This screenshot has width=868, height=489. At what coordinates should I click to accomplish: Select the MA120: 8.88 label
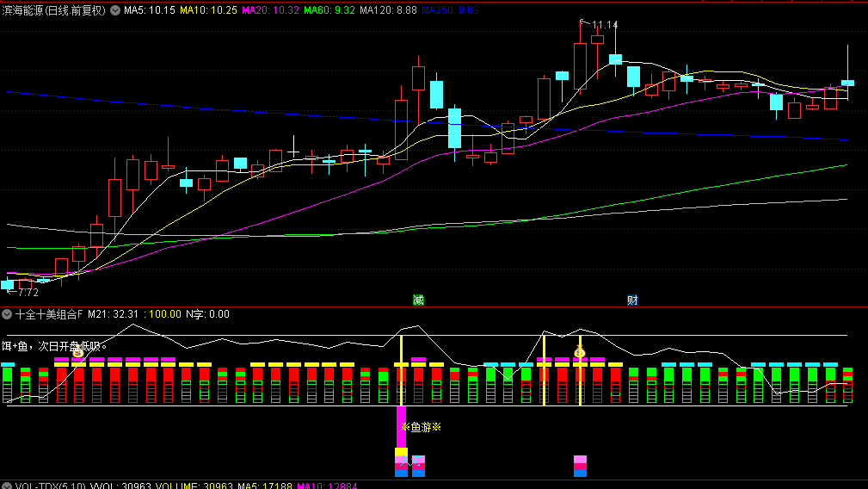tap(388, 10)
